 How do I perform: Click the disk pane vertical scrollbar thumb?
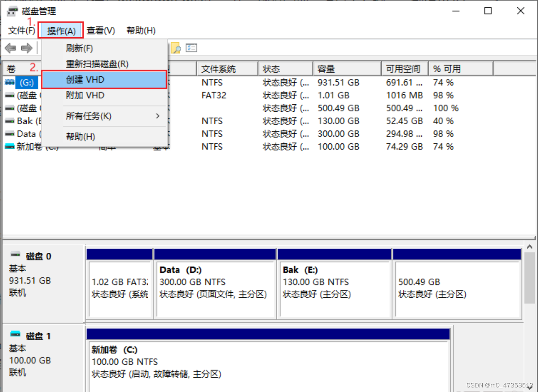(x=529, y=278)
